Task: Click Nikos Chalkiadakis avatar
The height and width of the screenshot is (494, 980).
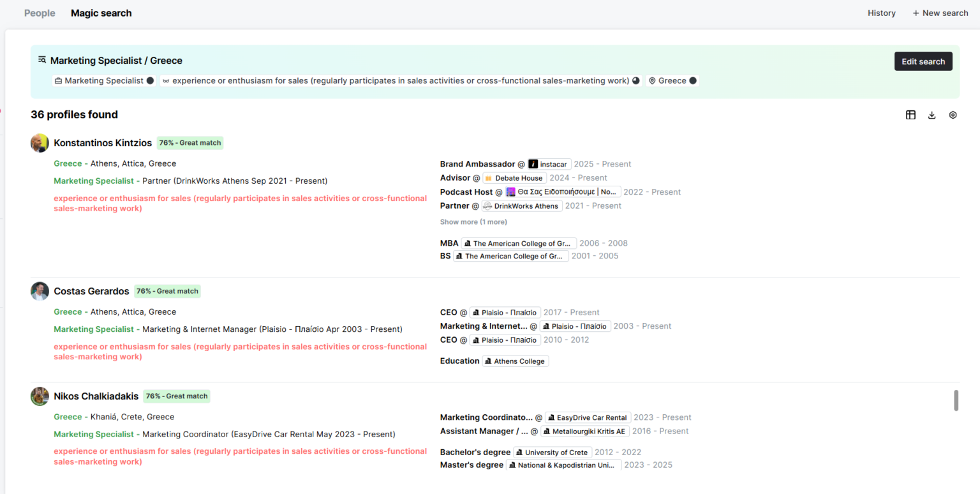Action: [40, 396]
